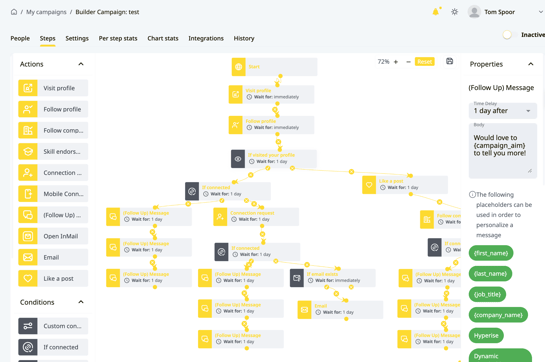This screenshot has height=362, width=545.
Task: Click the save flow icon
Action: tap(449, 61)
